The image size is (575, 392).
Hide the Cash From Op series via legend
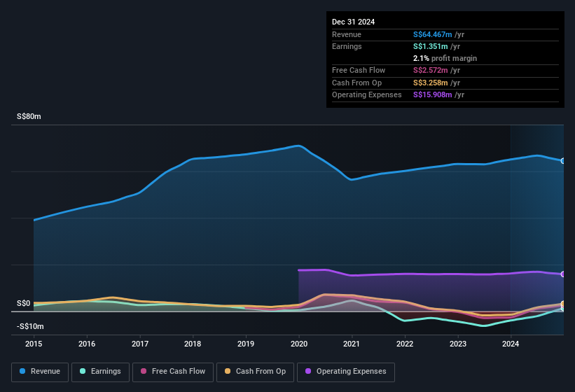click(x=254, y=372)
